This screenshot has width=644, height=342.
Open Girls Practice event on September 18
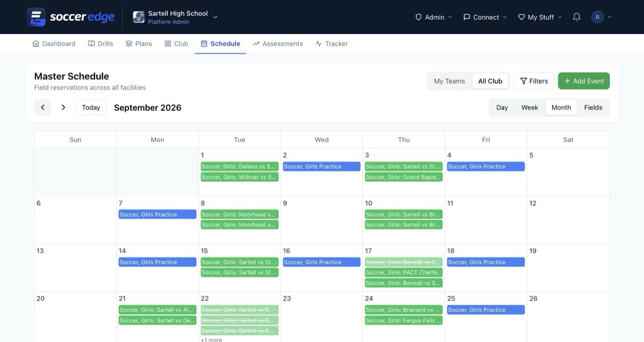(x=486, y=262)
